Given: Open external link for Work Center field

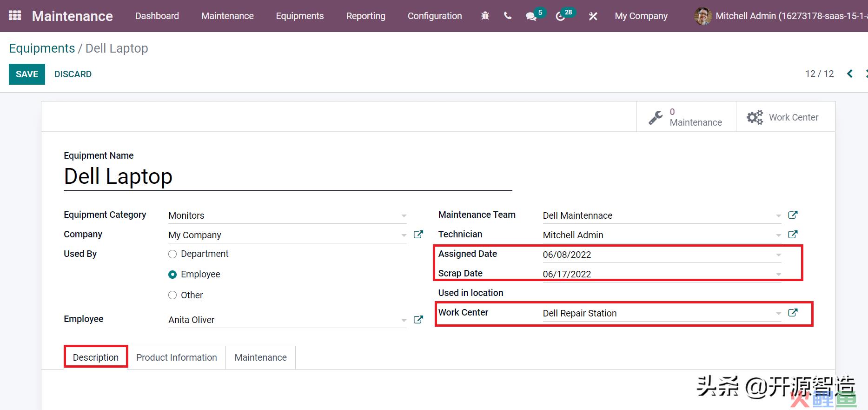Looking at the screenshot, I should pos(793,313).
